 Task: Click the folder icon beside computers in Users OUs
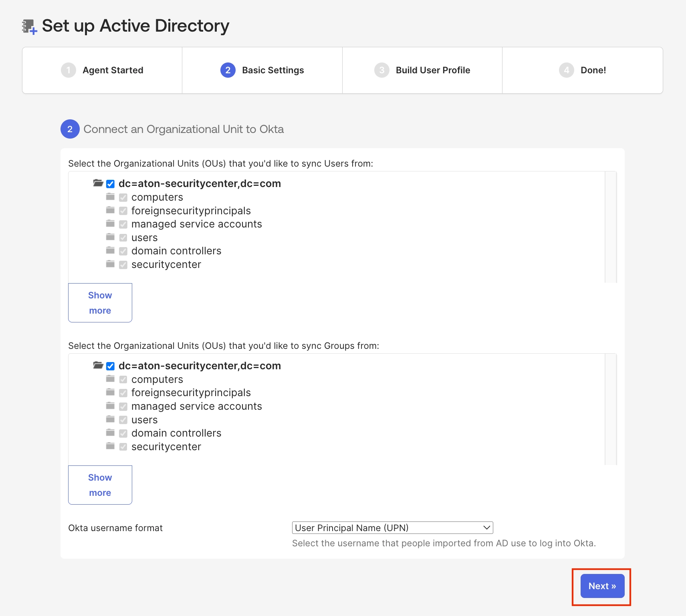110,197
